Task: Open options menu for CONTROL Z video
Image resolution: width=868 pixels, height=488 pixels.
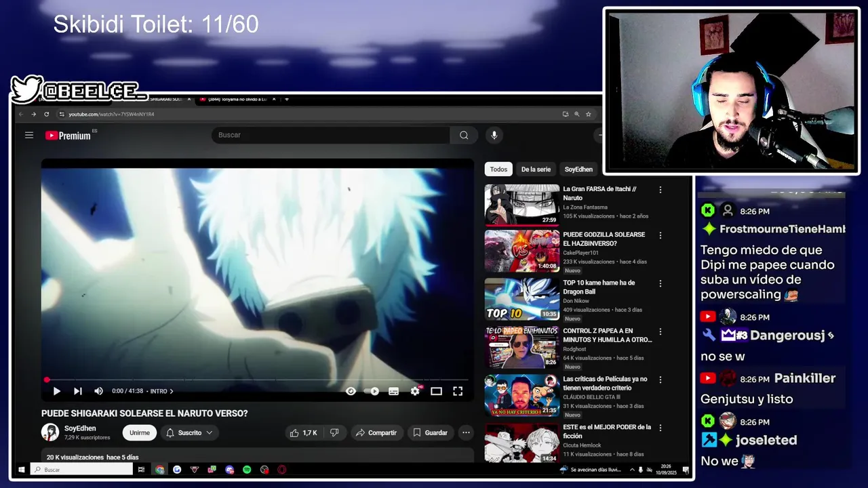Action: 660,331
